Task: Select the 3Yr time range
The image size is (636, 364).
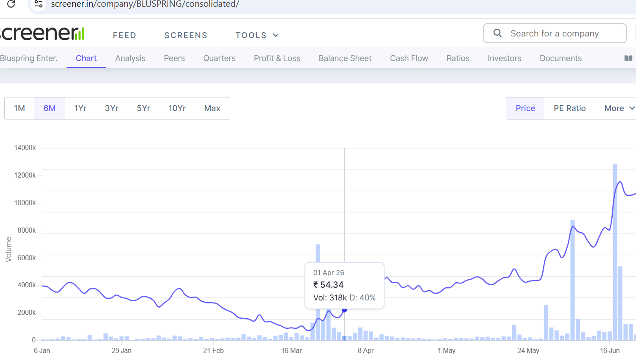Action: click(112, 108)
